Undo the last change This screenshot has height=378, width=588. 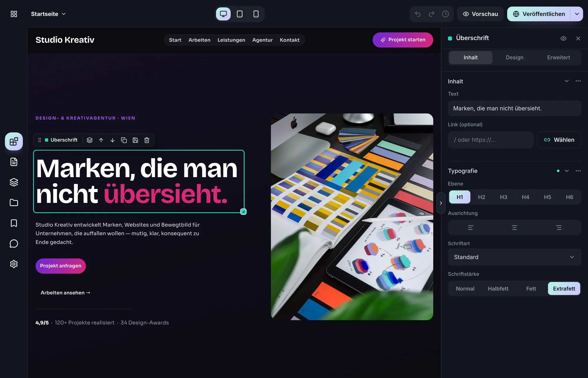click(x=417, y=14)
